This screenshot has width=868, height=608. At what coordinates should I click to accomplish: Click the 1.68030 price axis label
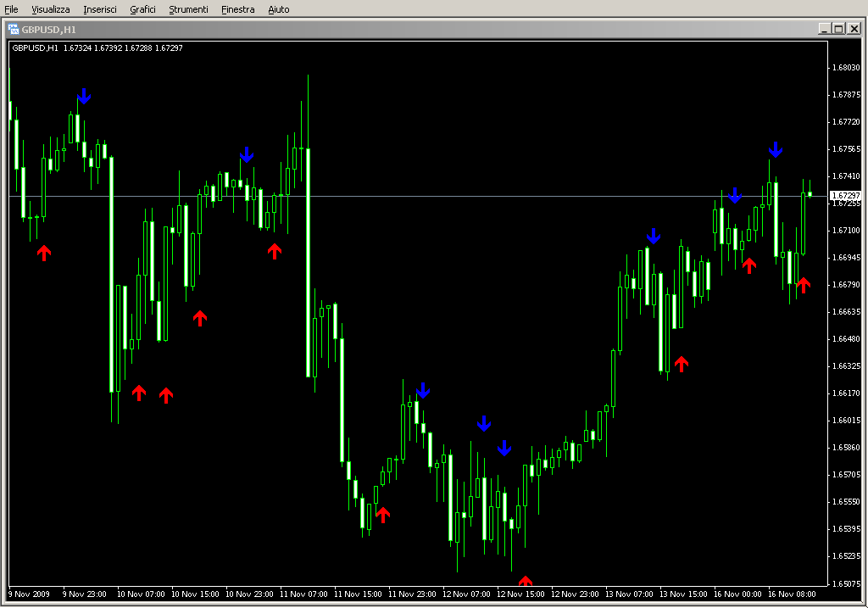[847, 68]
